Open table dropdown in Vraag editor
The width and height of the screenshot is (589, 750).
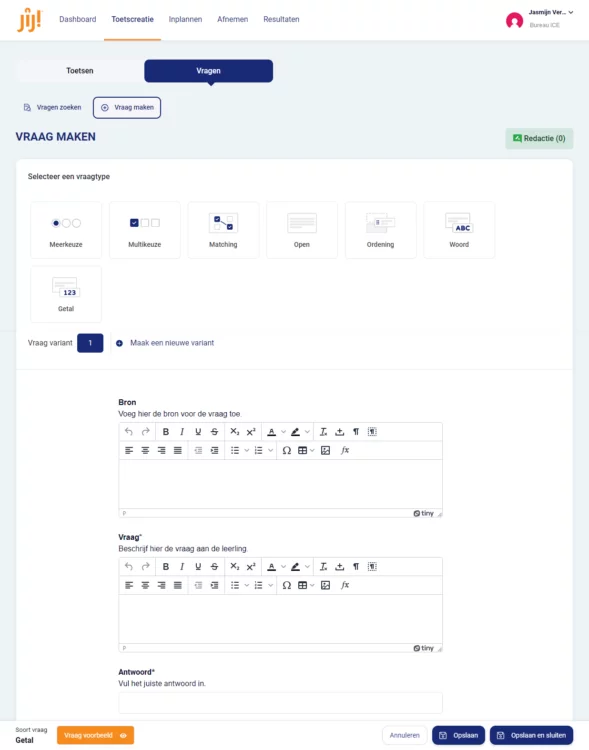(x=312, y=585)
